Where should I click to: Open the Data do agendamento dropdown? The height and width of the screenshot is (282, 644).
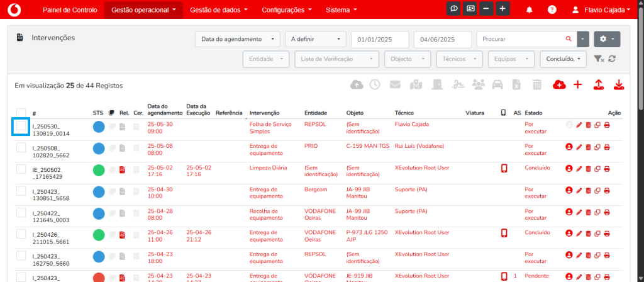pos(238,40)
